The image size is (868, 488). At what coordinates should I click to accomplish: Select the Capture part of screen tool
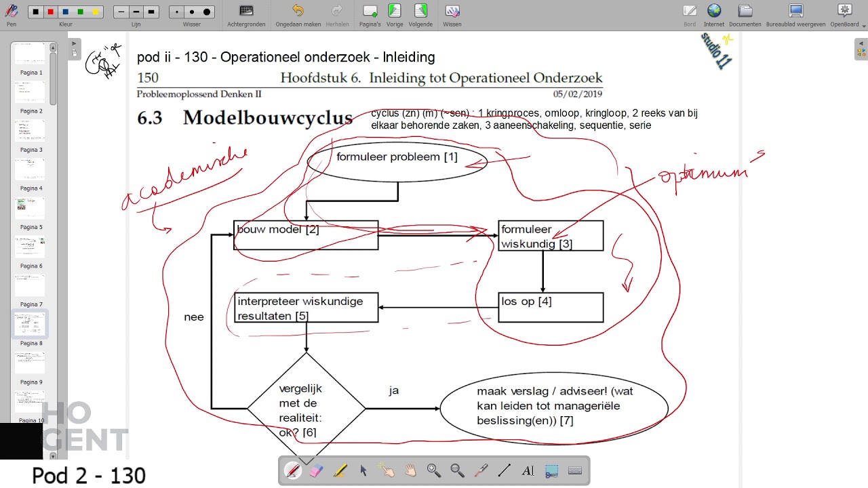point(551,470)
